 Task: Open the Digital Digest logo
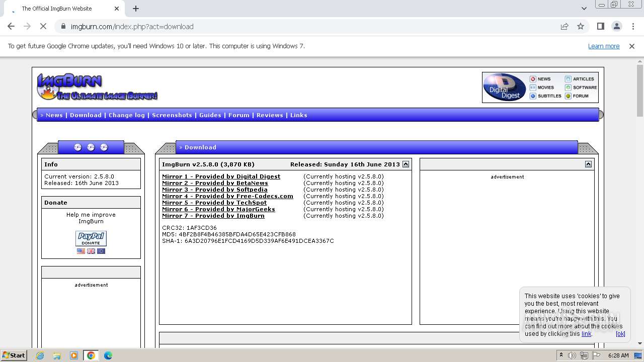click(x=505, y=87)
